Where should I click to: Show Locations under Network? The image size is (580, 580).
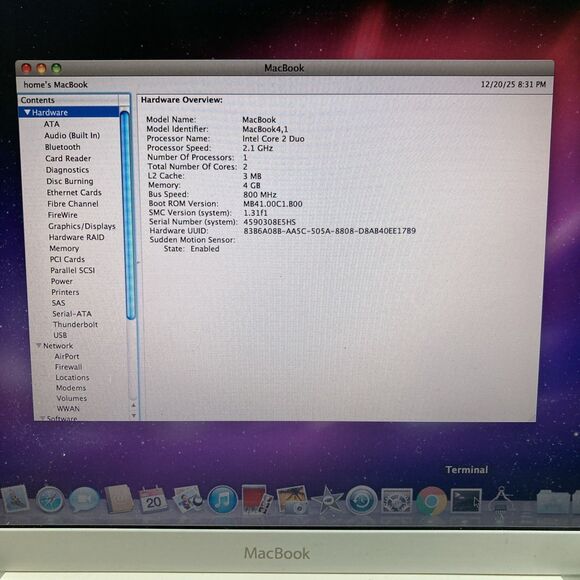tap(72, 378)
